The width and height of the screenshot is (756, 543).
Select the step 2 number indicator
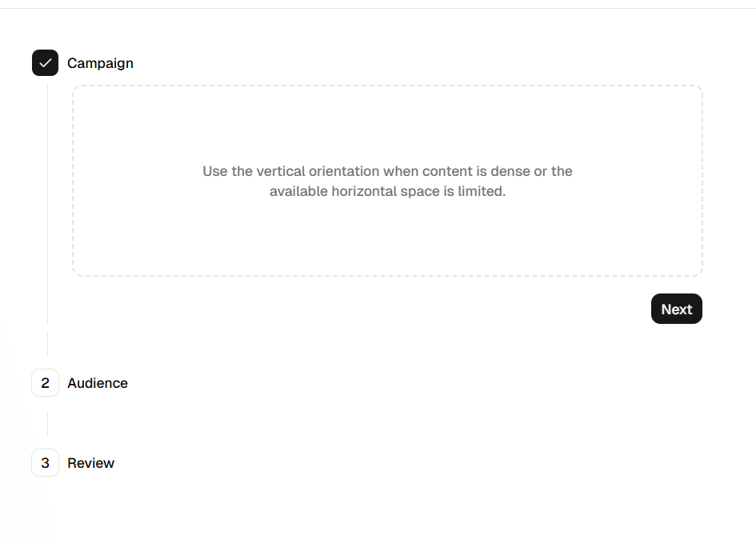(46, 382)
